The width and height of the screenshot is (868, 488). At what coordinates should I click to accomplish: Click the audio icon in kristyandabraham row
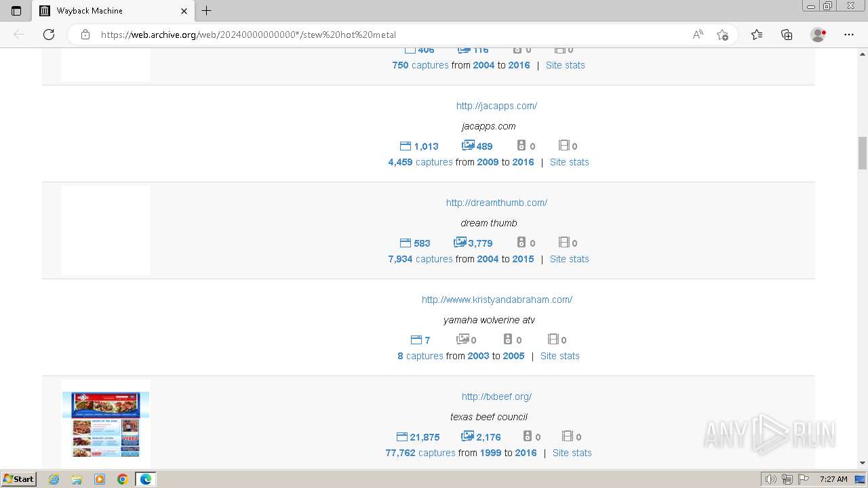(x=508, y=339)
